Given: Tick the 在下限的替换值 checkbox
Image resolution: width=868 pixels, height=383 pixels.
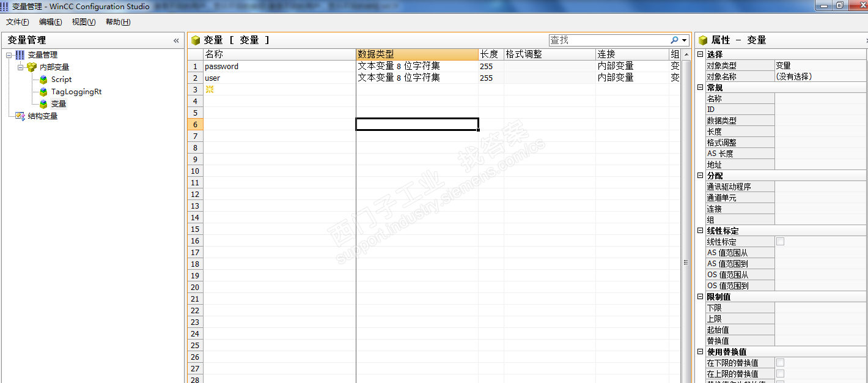Looking at the screenshot, I should tap(780, 363).
